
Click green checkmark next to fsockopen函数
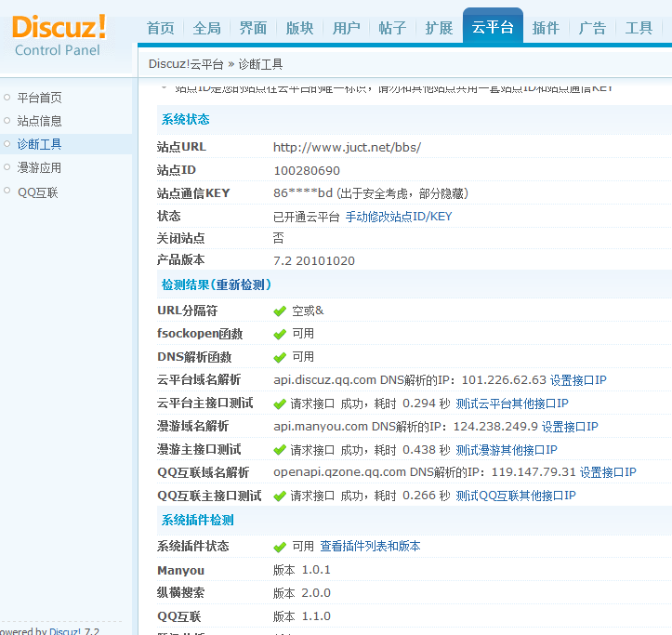tap(280, 334)
